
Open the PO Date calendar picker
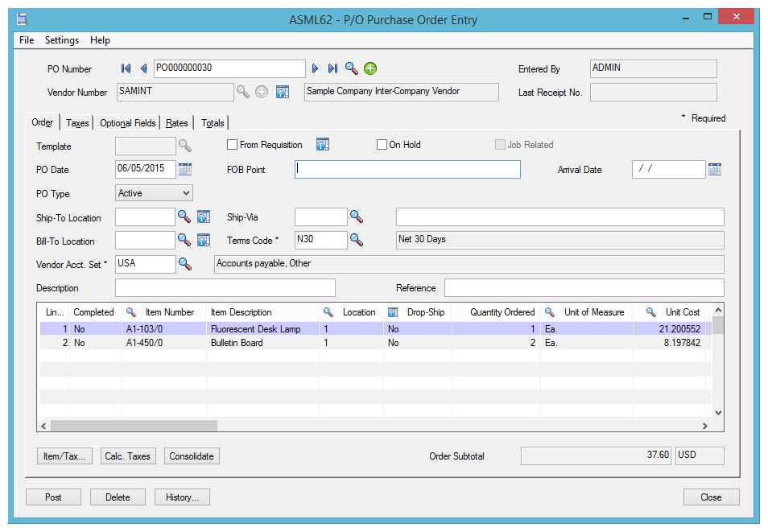pos(185,169)
